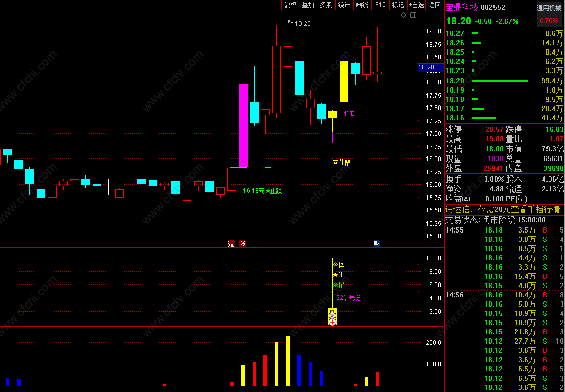The height and width of the screenshot is (392, 565).
Task: Open the 通用机械 industry sector link
Action: [549, 8]
